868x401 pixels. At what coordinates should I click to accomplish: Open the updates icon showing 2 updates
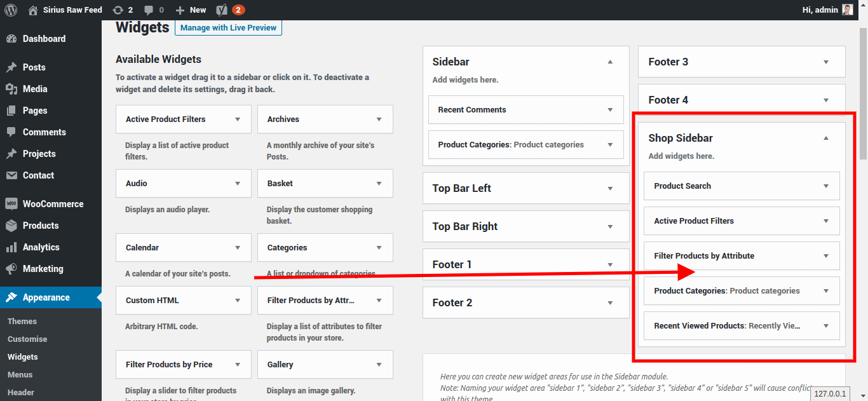[x=119, y=10]
